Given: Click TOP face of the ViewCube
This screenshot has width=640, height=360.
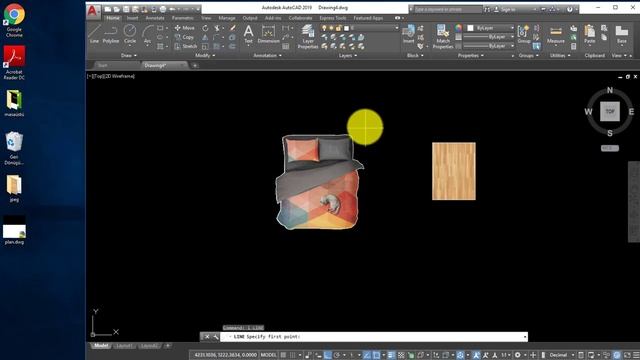Looking at the screenshot, I should click(x=610, y=111).
